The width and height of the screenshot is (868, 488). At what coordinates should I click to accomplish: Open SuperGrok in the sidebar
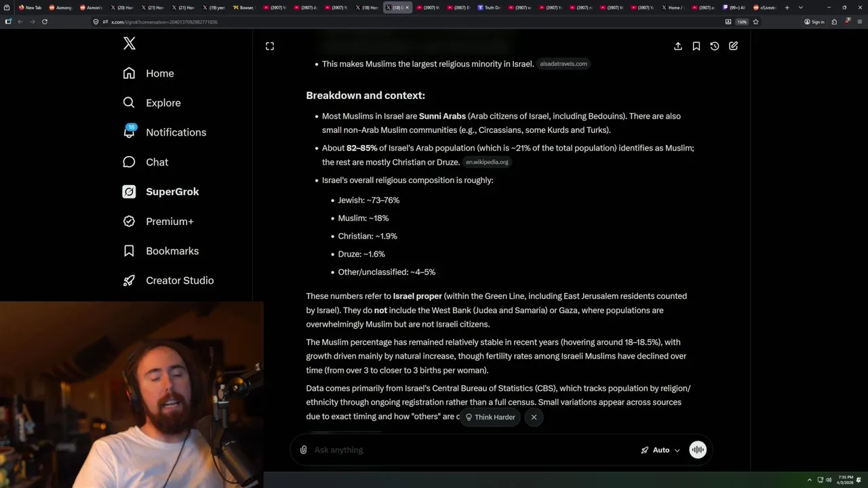tap(161, 192)
